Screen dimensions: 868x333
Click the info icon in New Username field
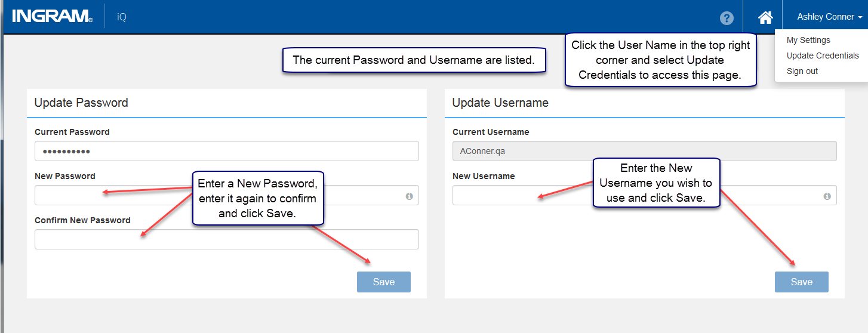tap(827, 196)
